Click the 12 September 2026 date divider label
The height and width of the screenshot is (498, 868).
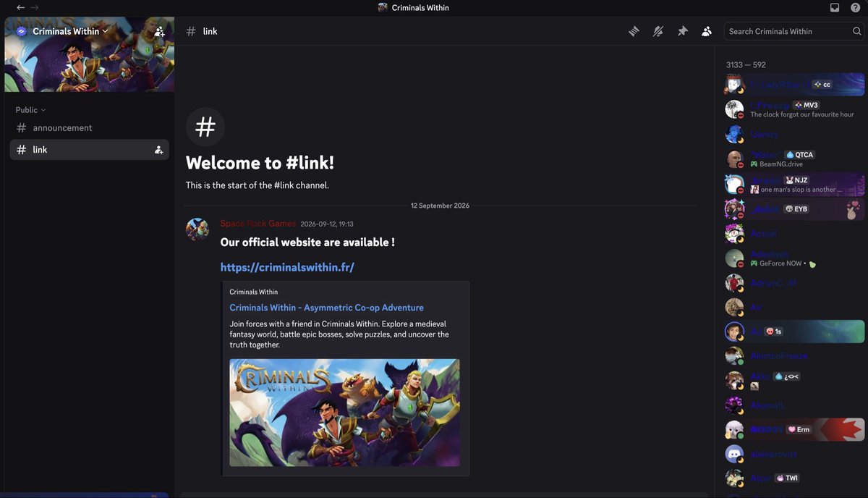click(x=440, y=206)
